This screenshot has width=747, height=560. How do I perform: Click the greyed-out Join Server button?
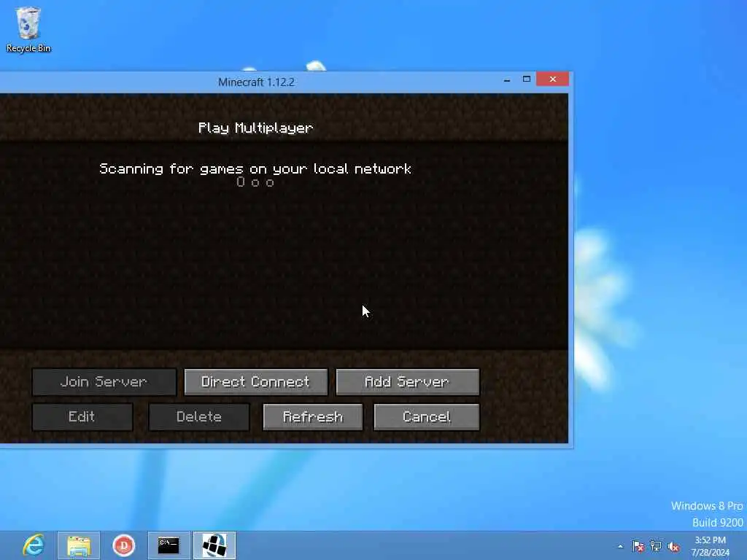[104, 382]
